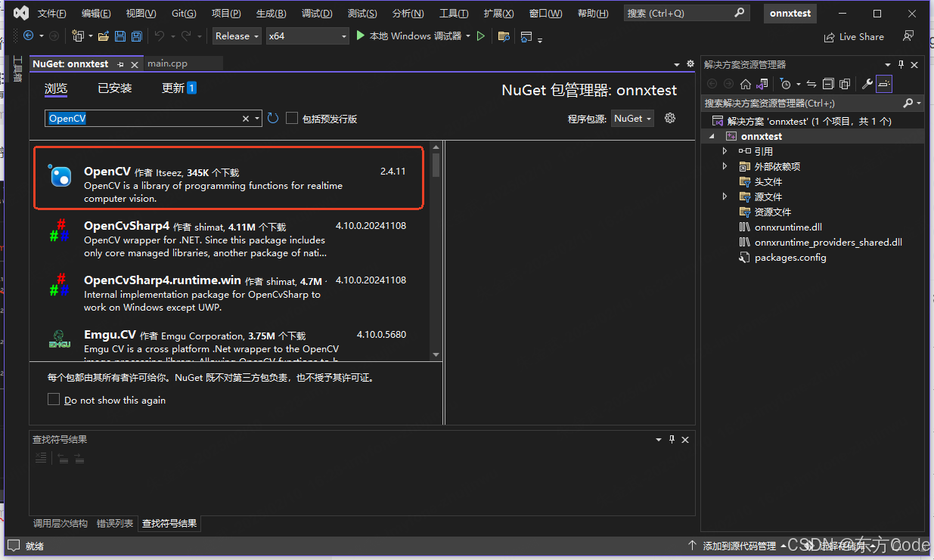The width and height of the screenshot is (934, 560).
Task: Check the 'Do not show this again' box
Action: 54,399
